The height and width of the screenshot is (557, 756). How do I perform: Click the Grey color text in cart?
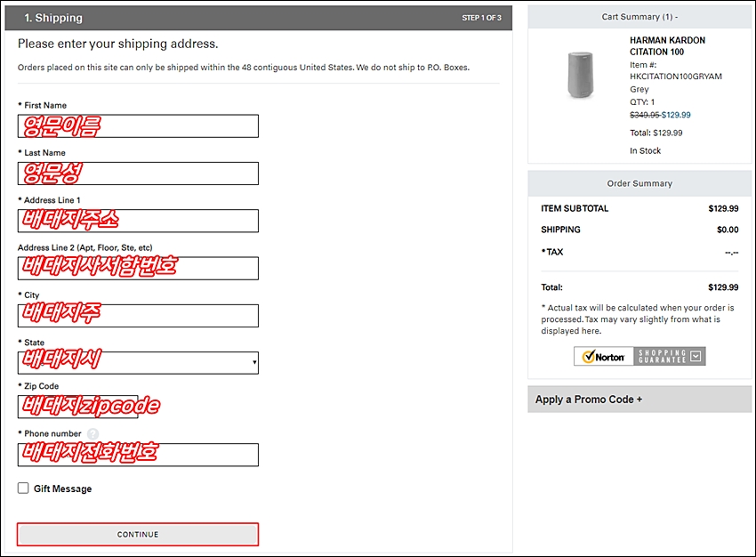coord(639,89)
